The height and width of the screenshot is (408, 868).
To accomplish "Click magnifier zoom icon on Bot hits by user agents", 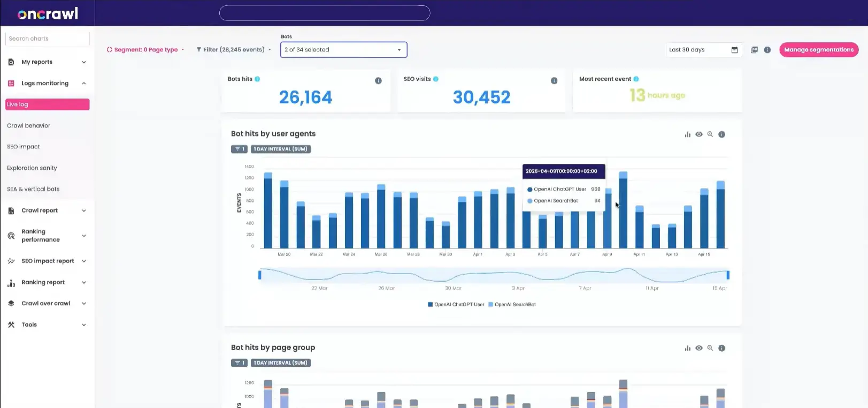I will point(710,134).
